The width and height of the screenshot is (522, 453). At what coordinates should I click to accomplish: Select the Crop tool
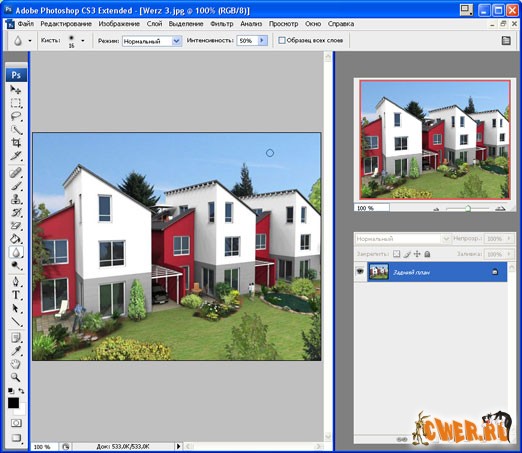click(15, 143)
